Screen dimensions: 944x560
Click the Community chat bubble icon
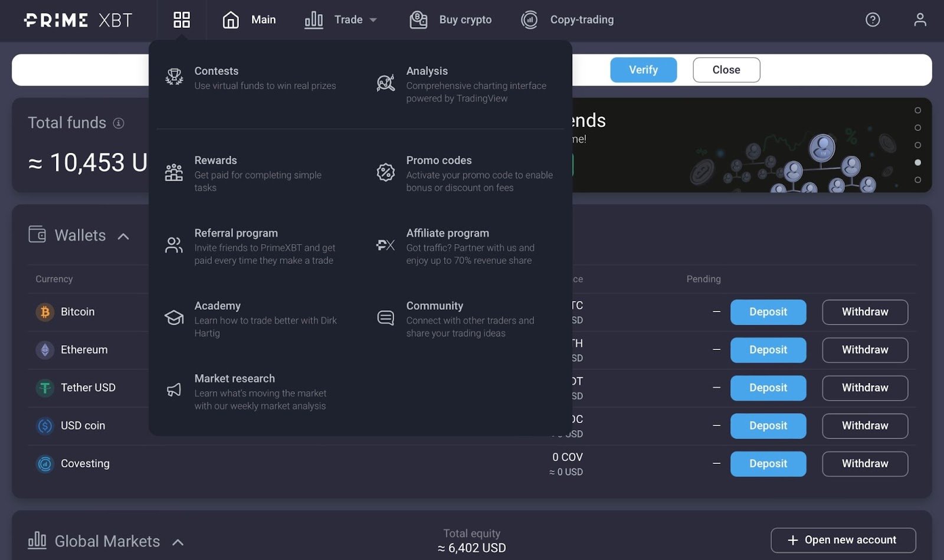coord(386,318)
